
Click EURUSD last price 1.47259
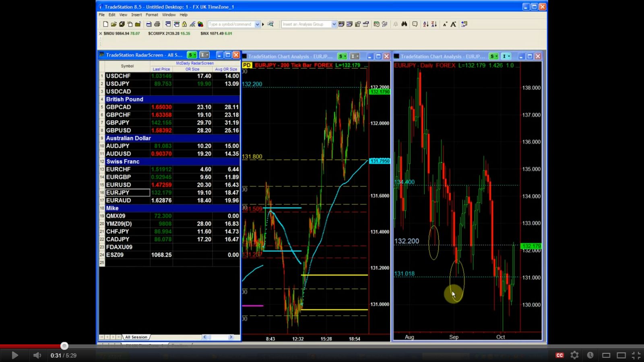pyautogui.click(x=161, y=185)
